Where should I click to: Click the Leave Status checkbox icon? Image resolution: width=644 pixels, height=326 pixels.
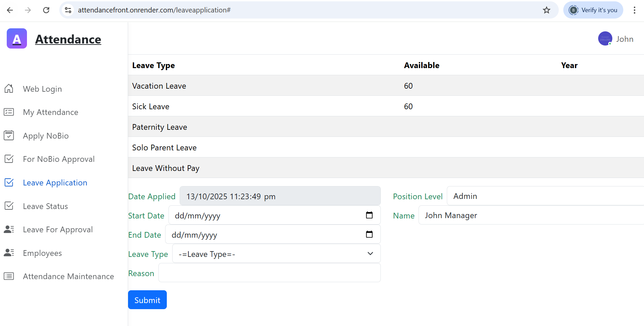(x=9, y=206)
